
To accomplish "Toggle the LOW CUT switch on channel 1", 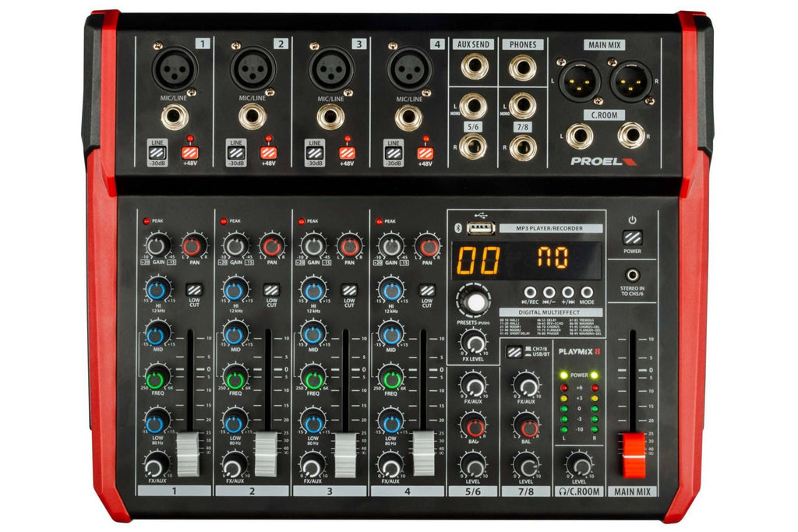I will (194, 290).
